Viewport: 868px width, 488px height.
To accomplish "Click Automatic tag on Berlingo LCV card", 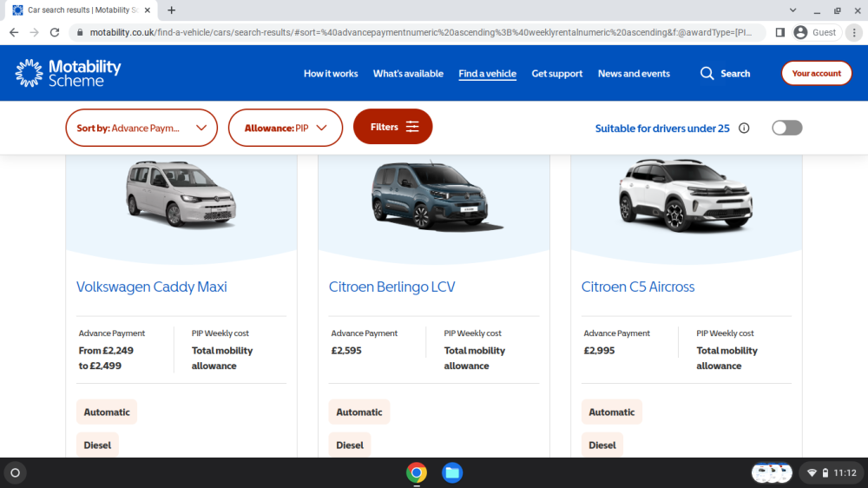I will (359, 412).
